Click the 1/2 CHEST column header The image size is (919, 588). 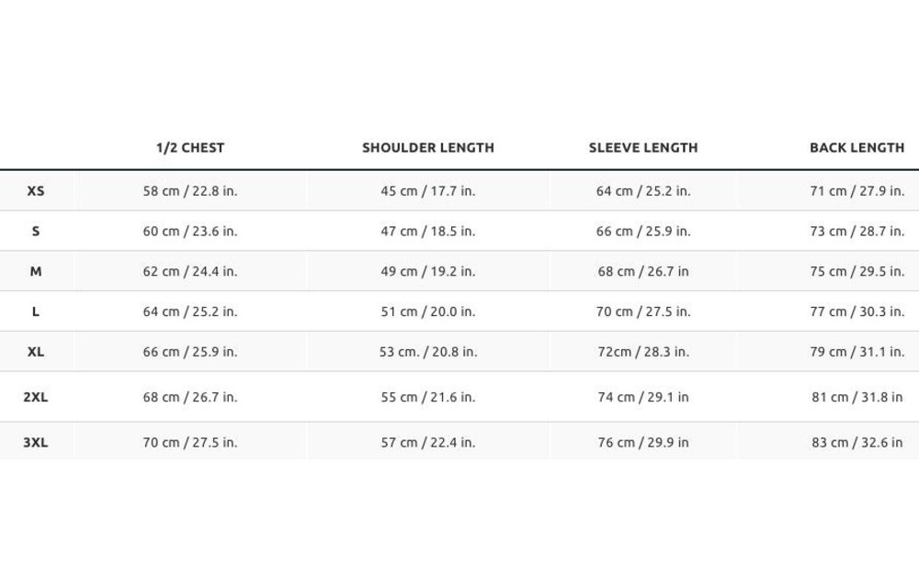pos(190,147)
